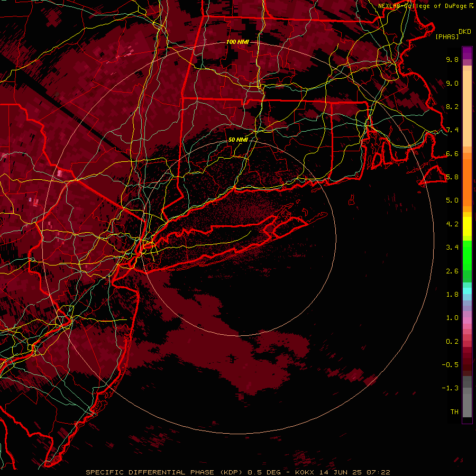Click the "07:22" timestamp in caption
The width and height of the screenshot is (476, 476).
(x=378, y=472)
